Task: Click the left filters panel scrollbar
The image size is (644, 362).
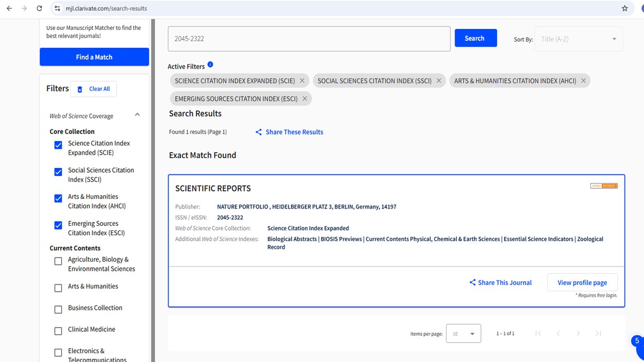Action: pos(153,190)
